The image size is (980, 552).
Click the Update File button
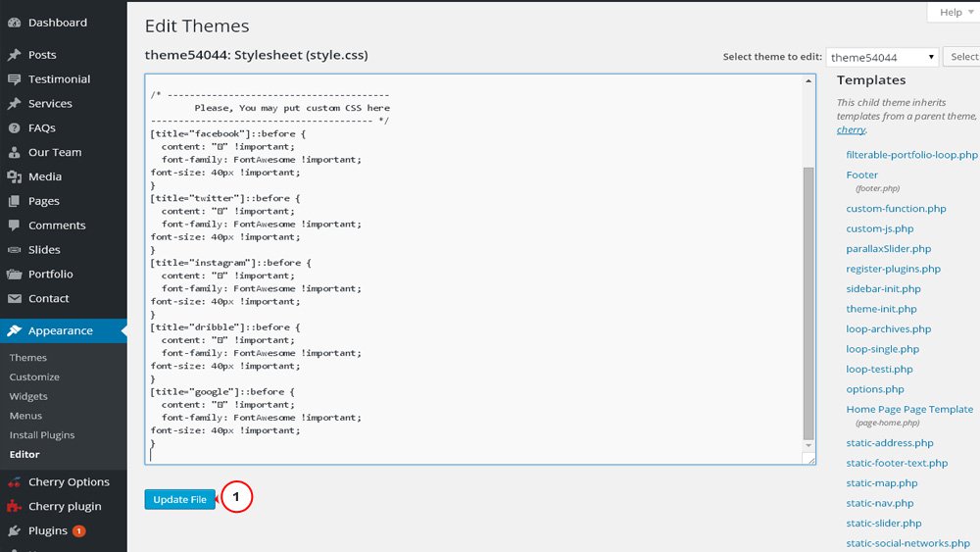click(180, 499)
